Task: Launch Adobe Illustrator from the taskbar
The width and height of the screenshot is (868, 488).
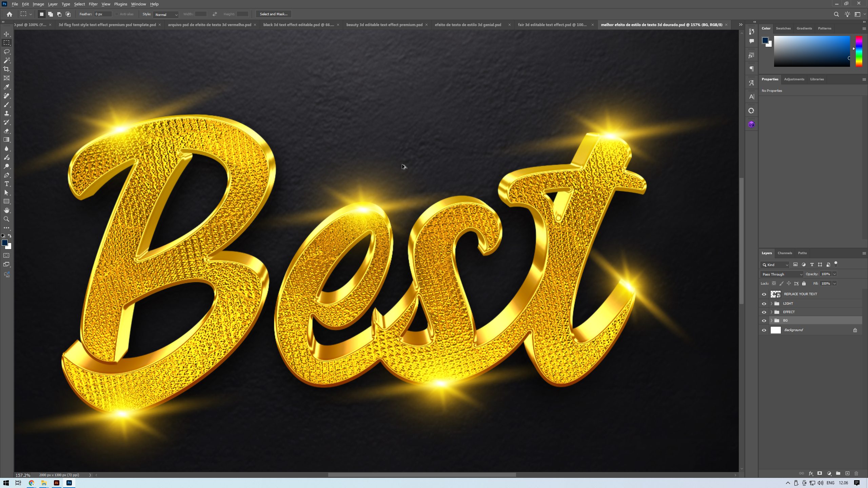Action: [56, 483]
